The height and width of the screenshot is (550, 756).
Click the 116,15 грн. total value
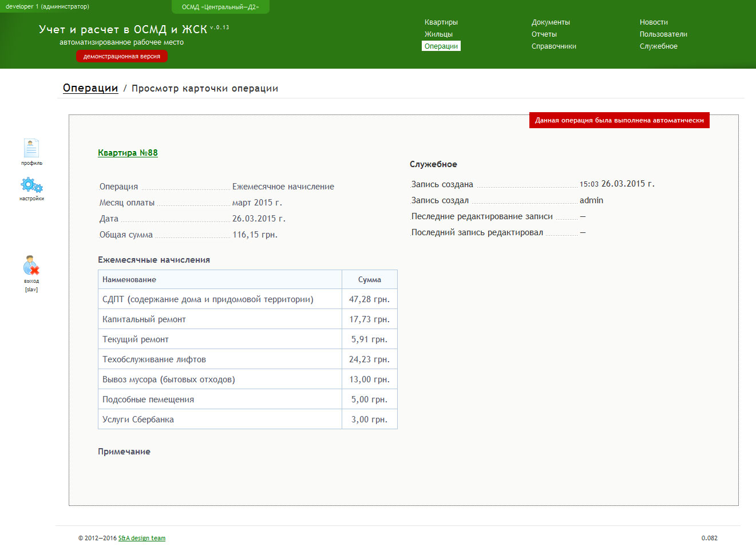point(255,235)
